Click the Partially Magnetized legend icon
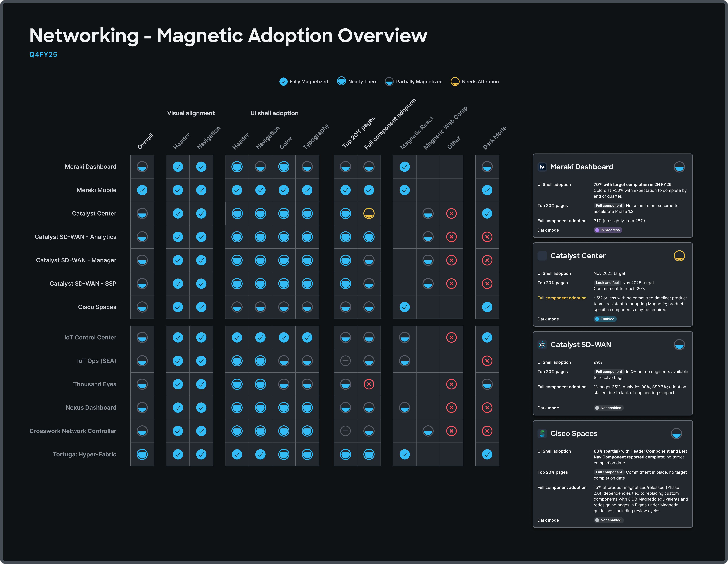728x564 pixels. 389,82
